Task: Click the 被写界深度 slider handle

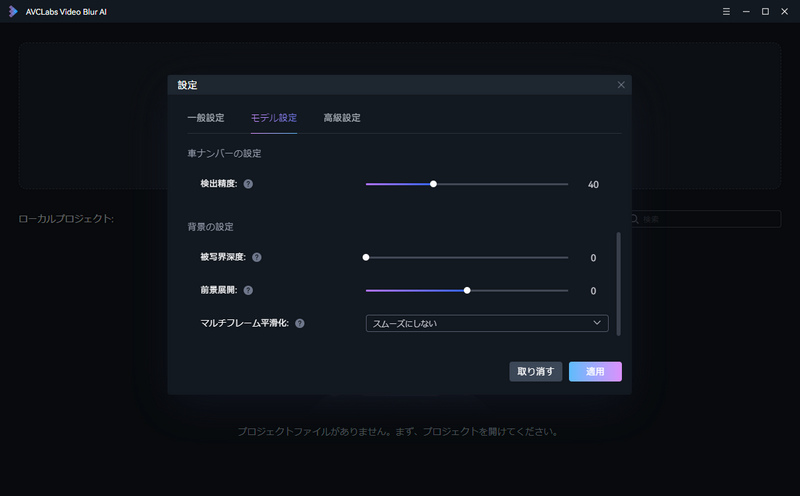Action: (x=366, y=257)
